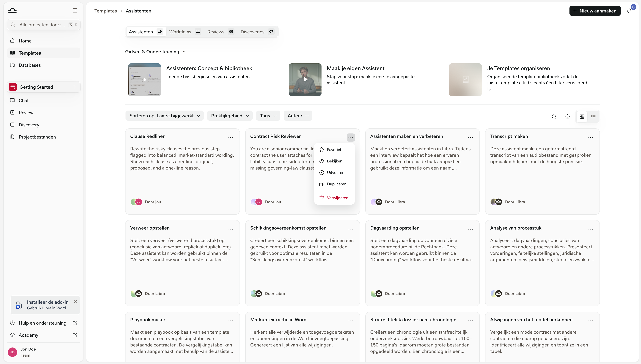This screenshot has width=641, height=364.
Task: Choose Uitvoeren in the context menu
Action: pyautogui.click(x=335, y=173)
